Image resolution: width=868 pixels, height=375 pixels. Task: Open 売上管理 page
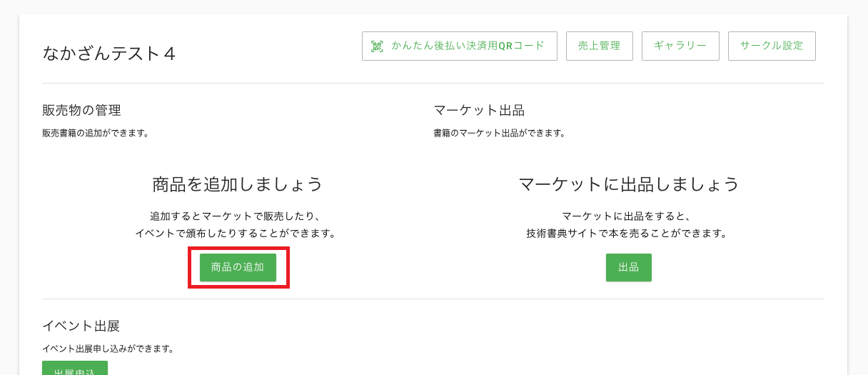point(599,46)
